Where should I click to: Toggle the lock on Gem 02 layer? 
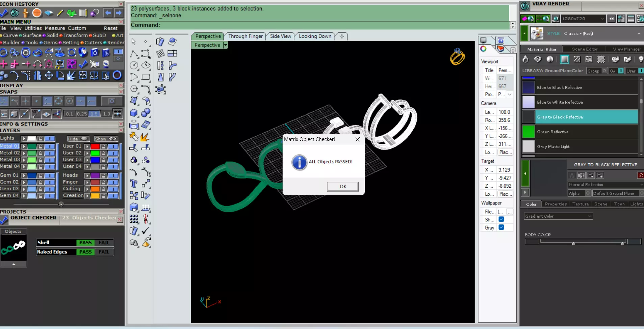(x=40, y=182)
